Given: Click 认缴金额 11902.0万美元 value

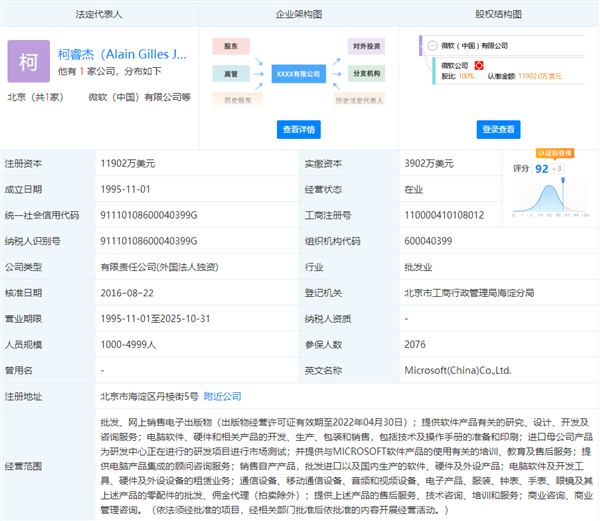Looking at the screenshot, I should 540,76.
